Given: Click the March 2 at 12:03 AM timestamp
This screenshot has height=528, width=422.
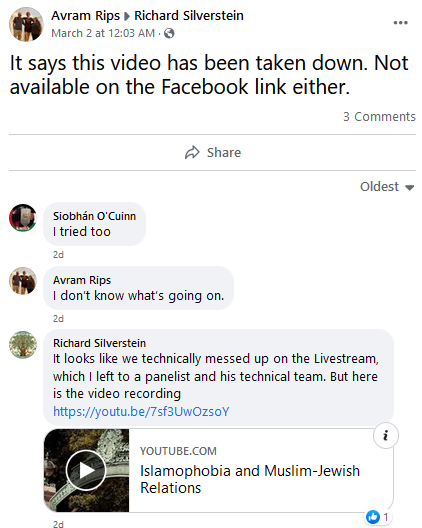Looking at the screenshot, I should coord(103,33).
